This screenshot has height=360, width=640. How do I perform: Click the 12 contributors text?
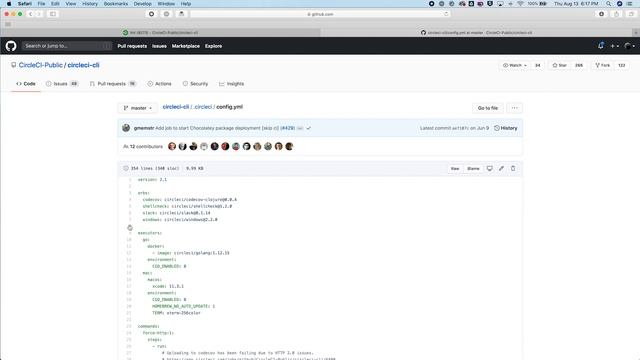point(146,147)
